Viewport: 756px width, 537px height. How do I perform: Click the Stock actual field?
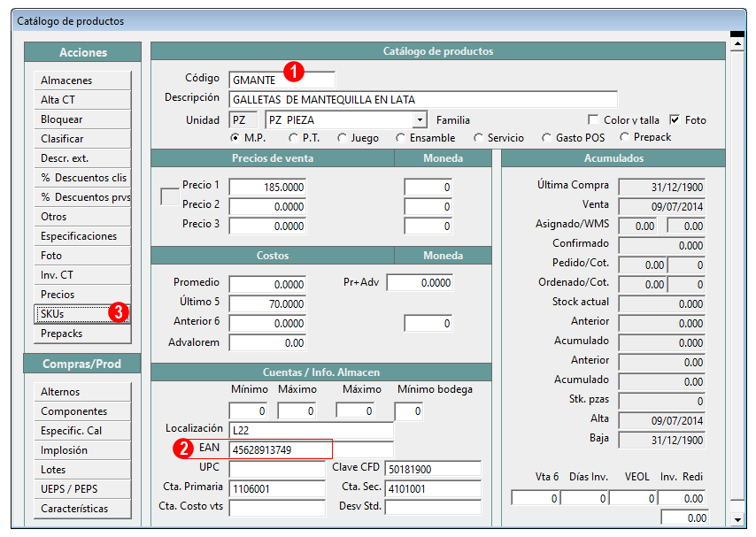(x=662, y=303)
